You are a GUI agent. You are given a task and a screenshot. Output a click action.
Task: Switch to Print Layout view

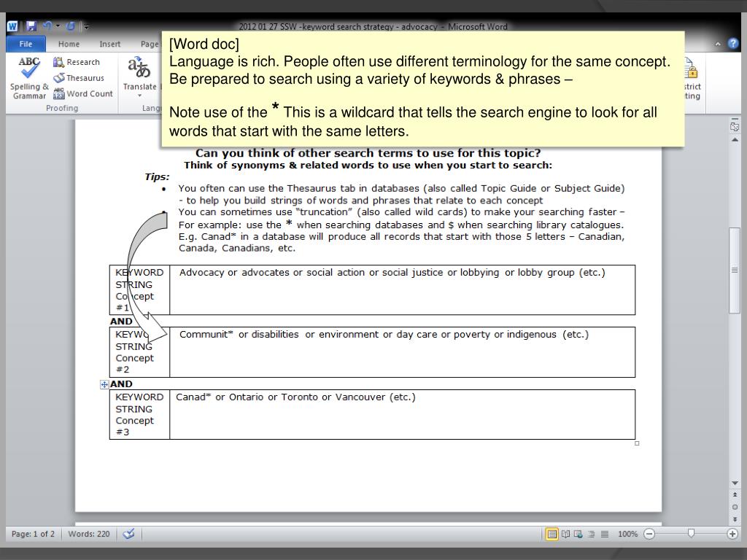coord(551,534)
